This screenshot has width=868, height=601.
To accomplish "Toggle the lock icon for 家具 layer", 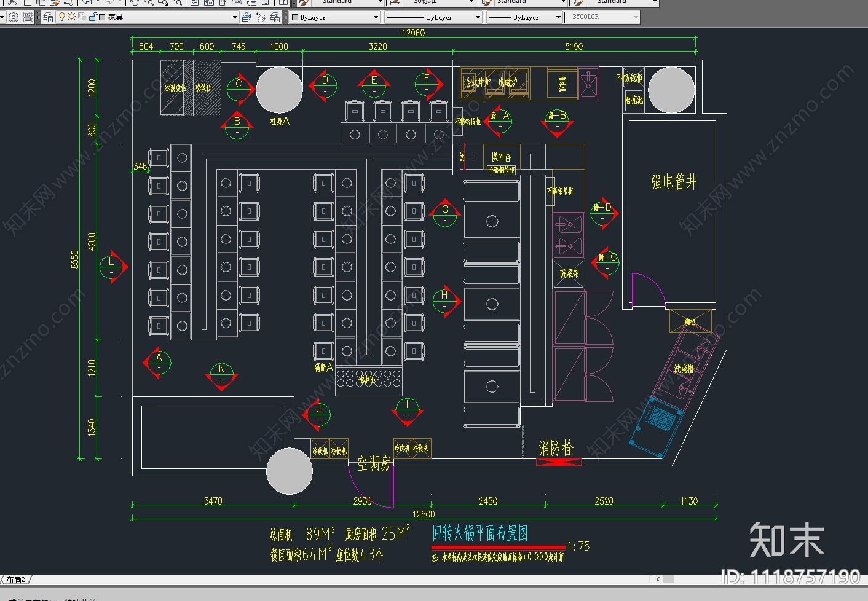I will point(92,17).
